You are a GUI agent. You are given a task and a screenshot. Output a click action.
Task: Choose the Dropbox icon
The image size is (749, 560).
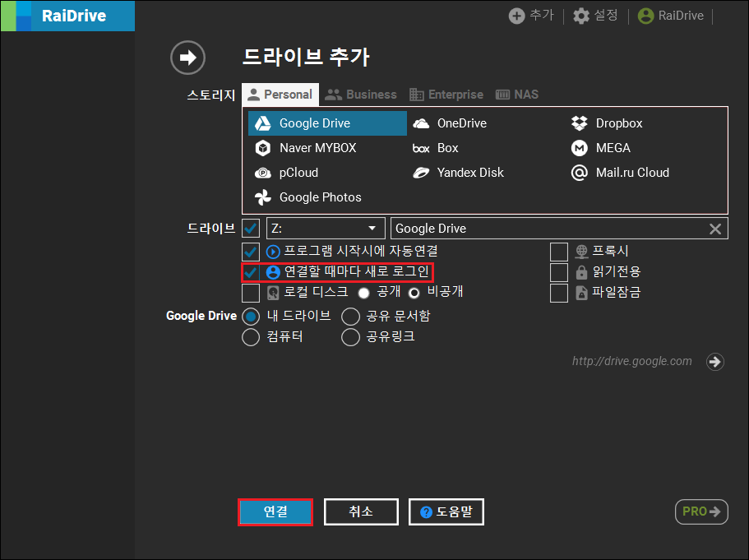(580, 123)
